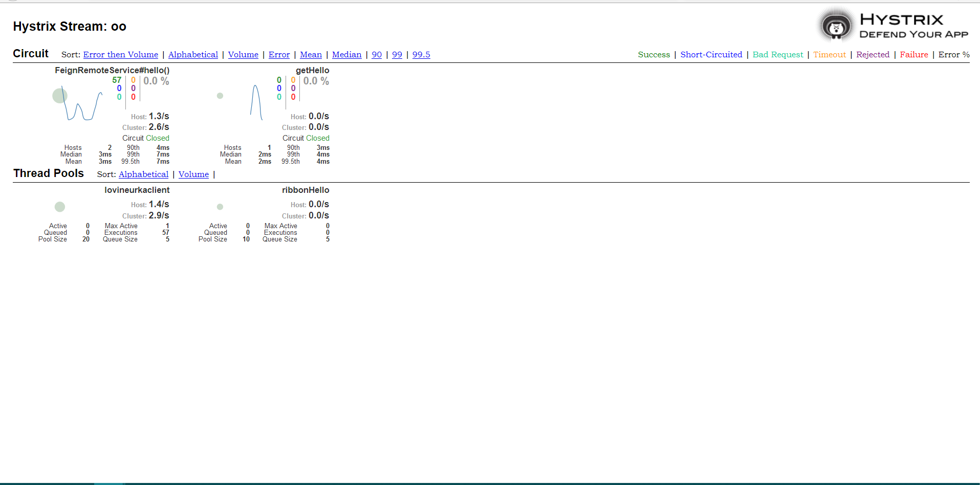The height and width of the screenshot is (485, 980).
Task: Click the ribbonHello thread pool circle
Action: click(x=220, y=207)
